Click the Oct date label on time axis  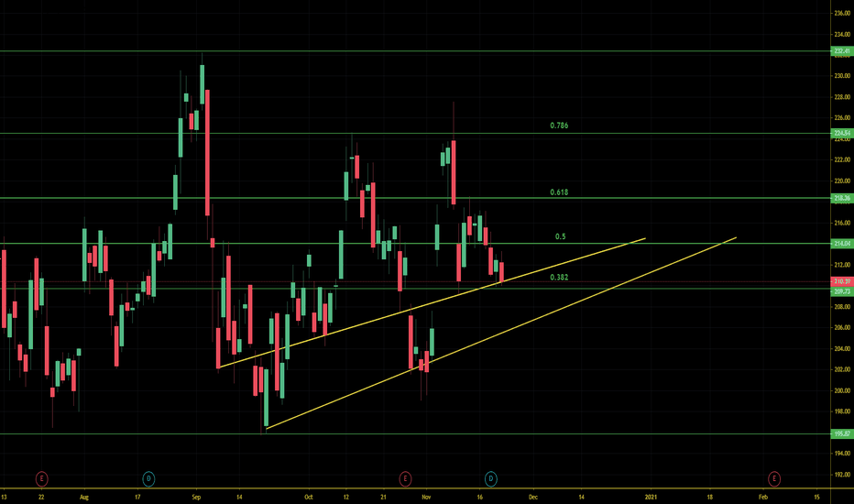(309, 498)
